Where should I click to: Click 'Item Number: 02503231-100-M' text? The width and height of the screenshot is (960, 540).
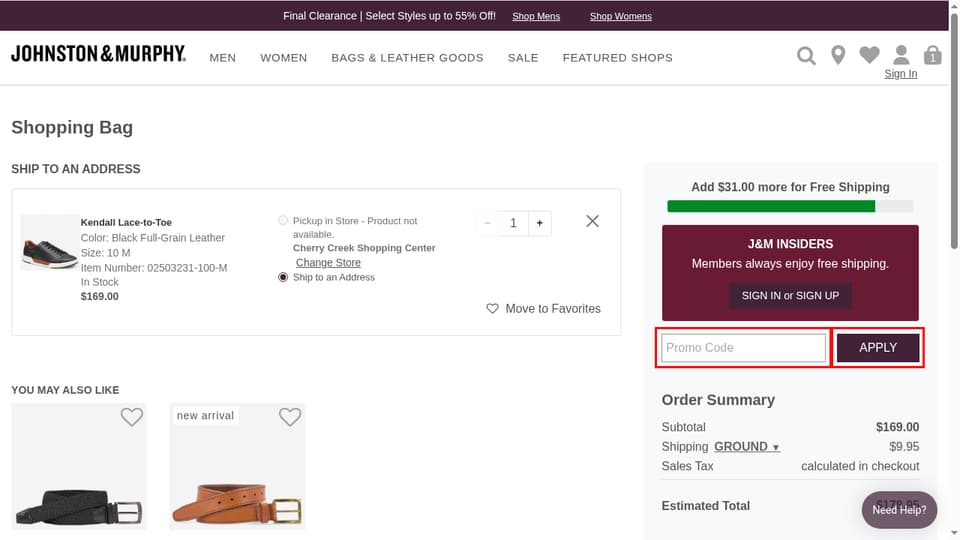(x=154, y=268)
